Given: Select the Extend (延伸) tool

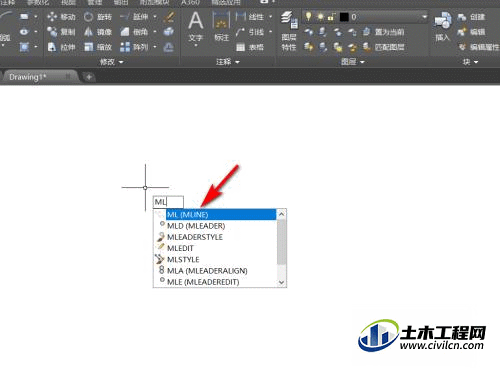Looking at the screenshot, I should [134, 17].
